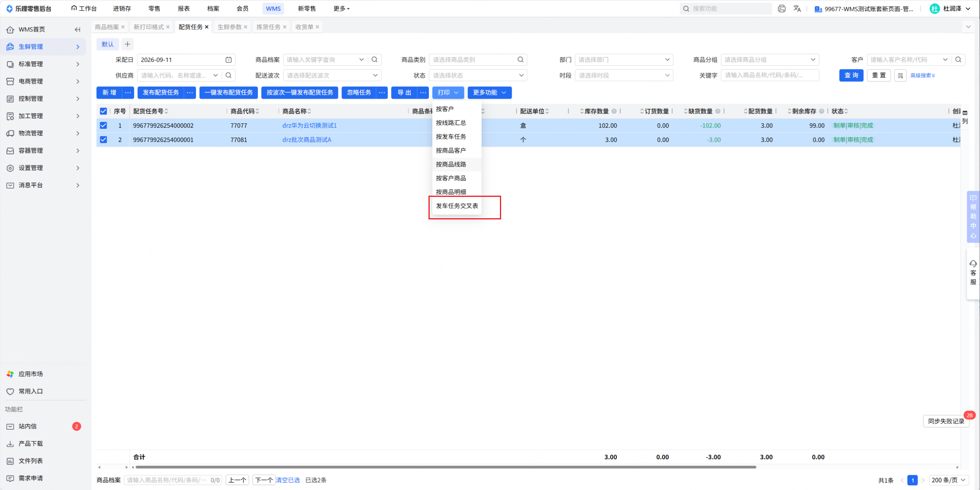Click the 查询 button
Viewport: 980px width, 490px height.
tap(851, 76)
